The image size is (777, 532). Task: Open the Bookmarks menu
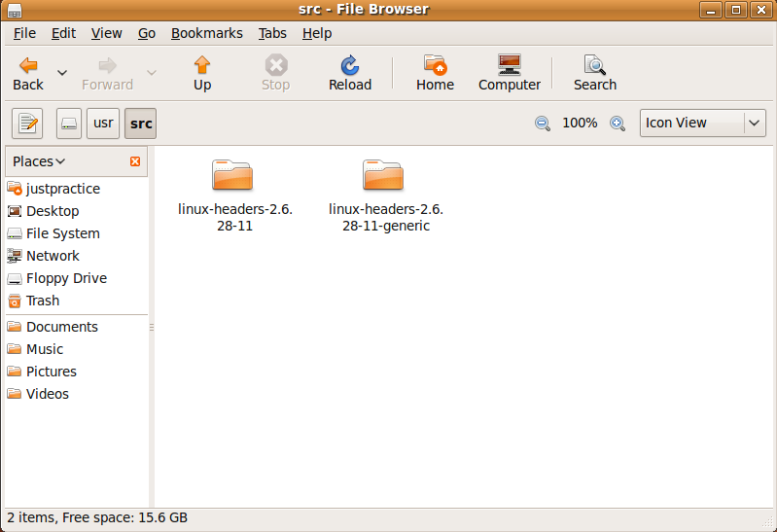[206, 33]
